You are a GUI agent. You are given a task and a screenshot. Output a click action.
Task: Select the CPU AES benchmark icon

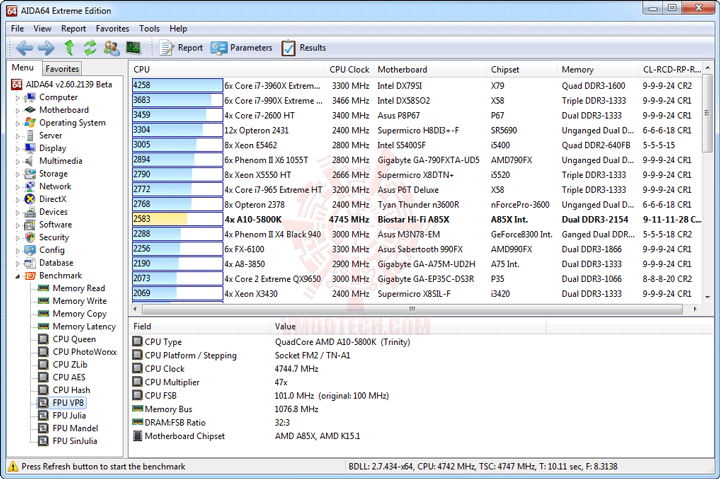43,377
